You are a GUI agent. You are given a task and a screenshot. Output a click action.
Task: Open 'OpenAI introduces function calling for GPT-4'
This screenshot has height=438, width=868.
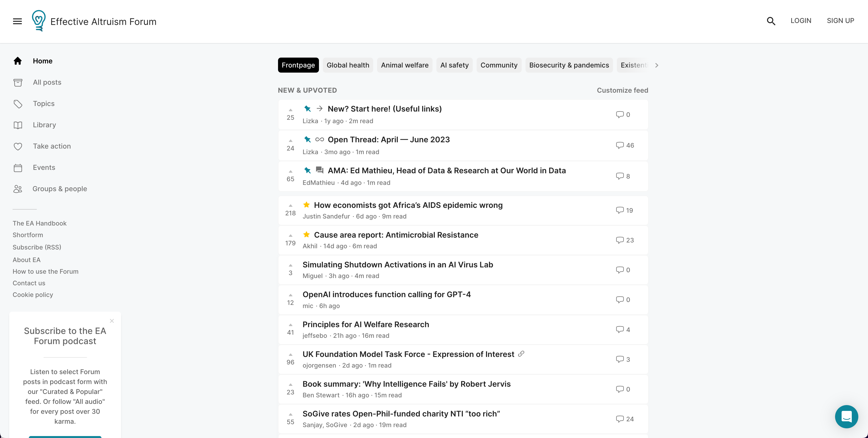point(387,294)
